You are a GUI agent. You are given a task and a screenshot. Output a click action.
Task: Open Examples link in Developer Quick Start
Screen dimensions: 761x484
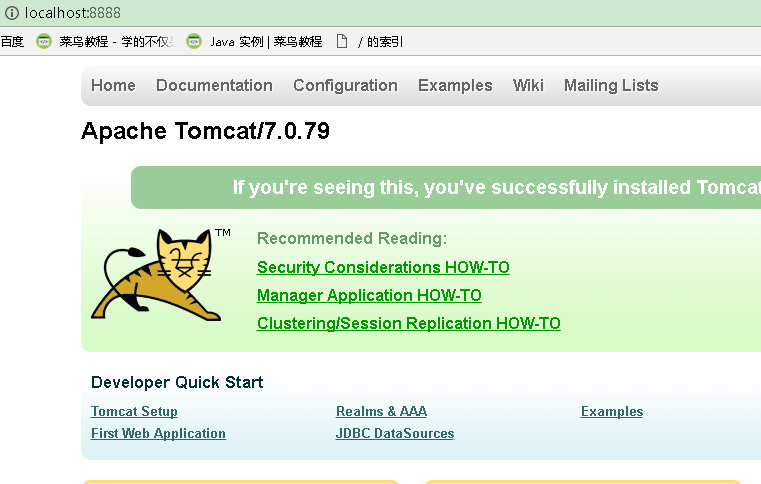point(612,412)
